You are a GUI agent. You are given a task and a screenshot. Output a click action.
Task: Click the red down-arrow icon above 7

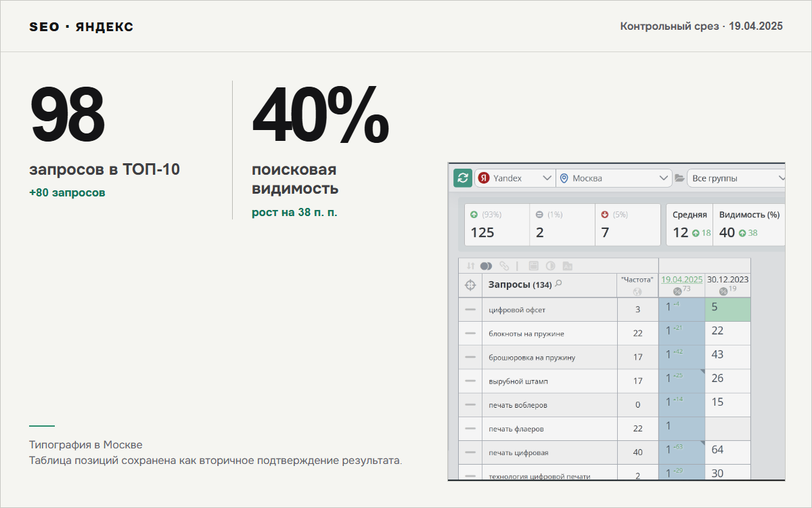pyautogui.click(x=605, y=215)
